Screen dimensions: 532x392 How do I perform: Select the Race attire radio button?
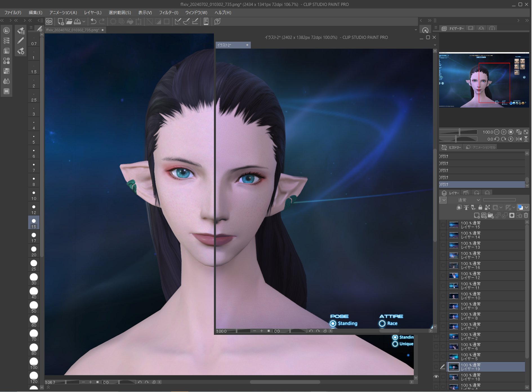(382, 324)
